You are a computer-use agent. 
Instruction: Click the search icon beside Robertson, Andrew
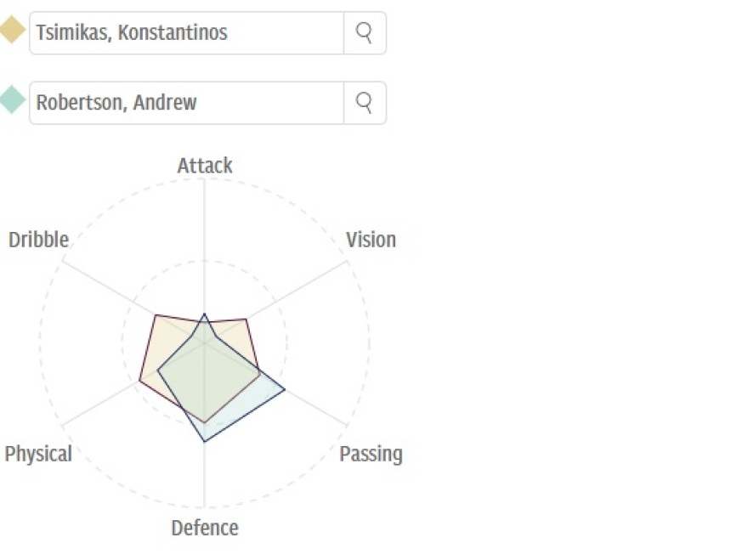pyautogui.click(x=364, y=103)
